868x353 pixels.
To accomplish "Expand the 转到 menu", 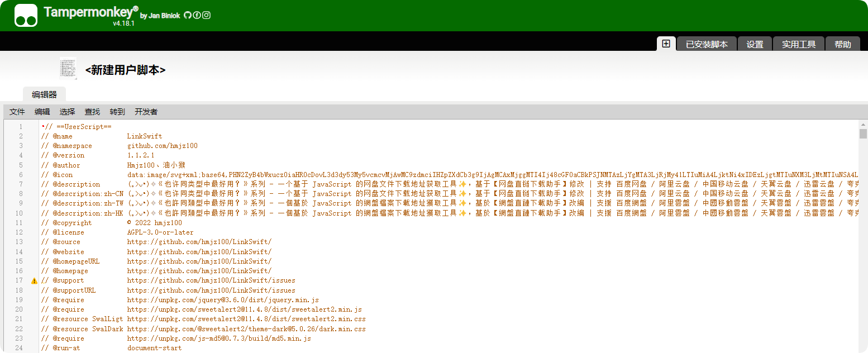I will pos(117,112).
